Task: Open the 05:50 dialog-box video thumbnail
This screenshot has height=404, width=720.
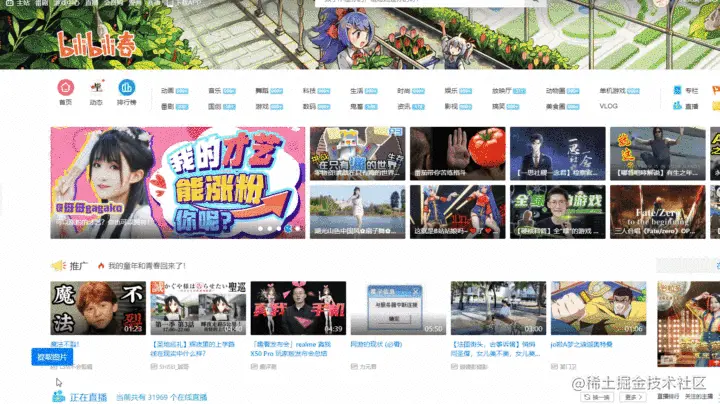Action: (398, 308)
